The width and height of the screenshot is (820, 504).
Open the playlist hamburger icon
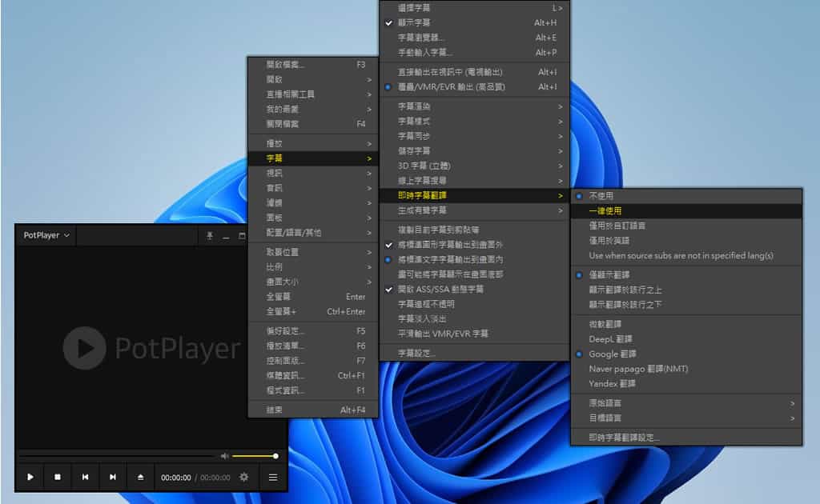[273, 477]
